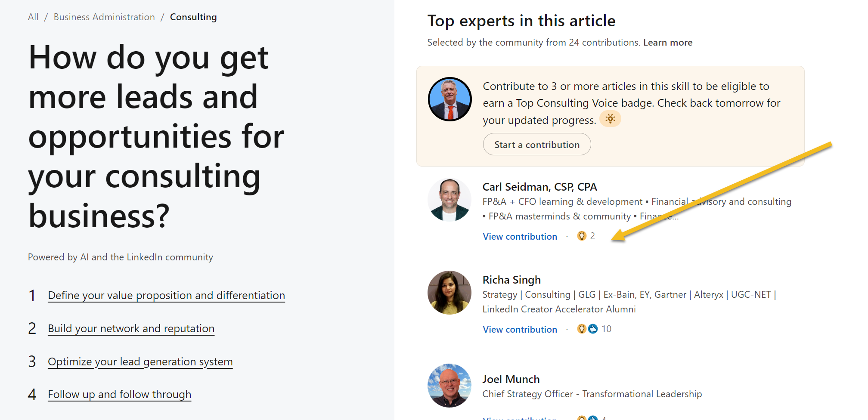Open the "Learn more" link
The image size is (868, 420).
(668, 42)
